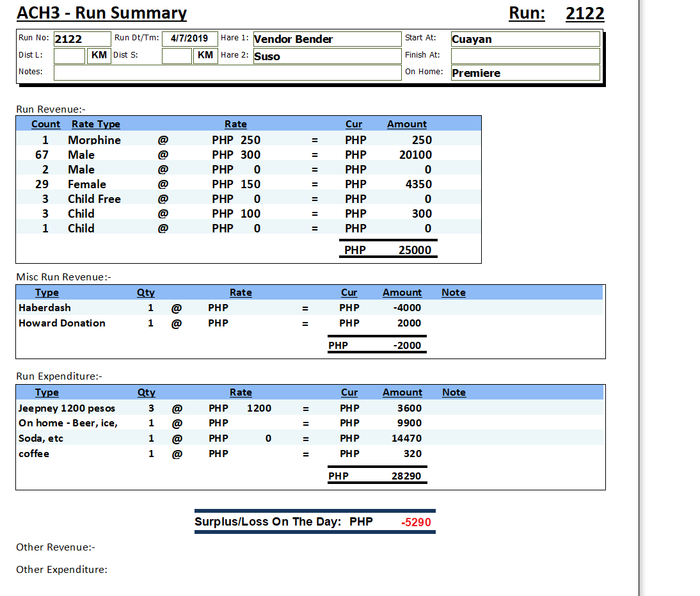The width and height of the screenshot is (700, 596).
Task: Click the Run No field showing 2122
Action: click(81, 39)
